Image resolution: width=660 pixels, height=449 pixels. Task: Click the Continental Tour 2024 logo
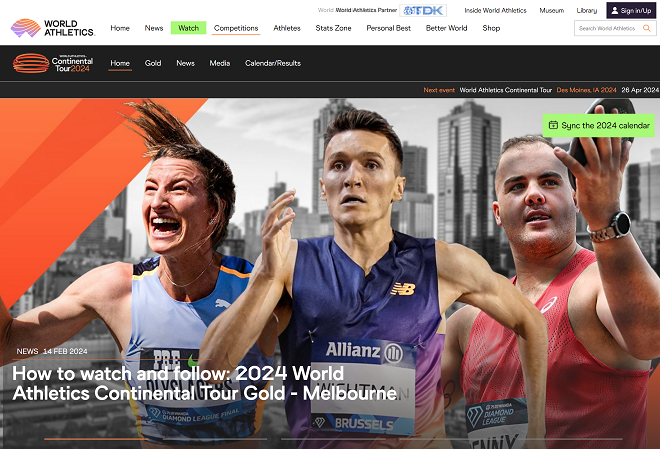53,63
